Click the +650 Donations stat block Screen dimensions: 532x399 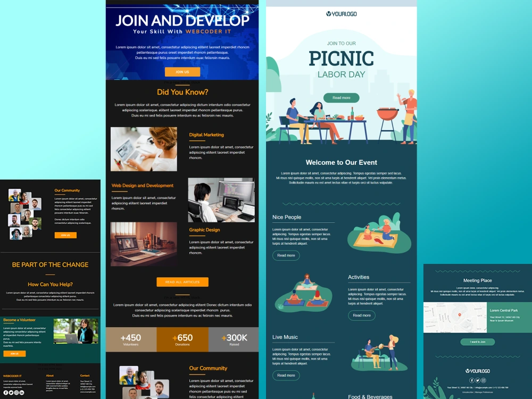[182, 339]
